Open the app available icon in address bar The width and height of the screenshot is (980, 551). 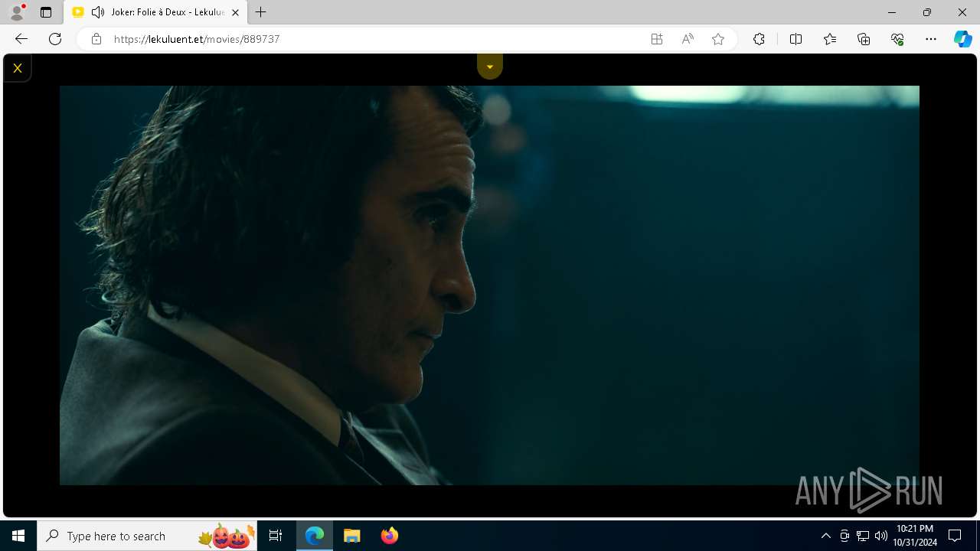tap(657, 39)
